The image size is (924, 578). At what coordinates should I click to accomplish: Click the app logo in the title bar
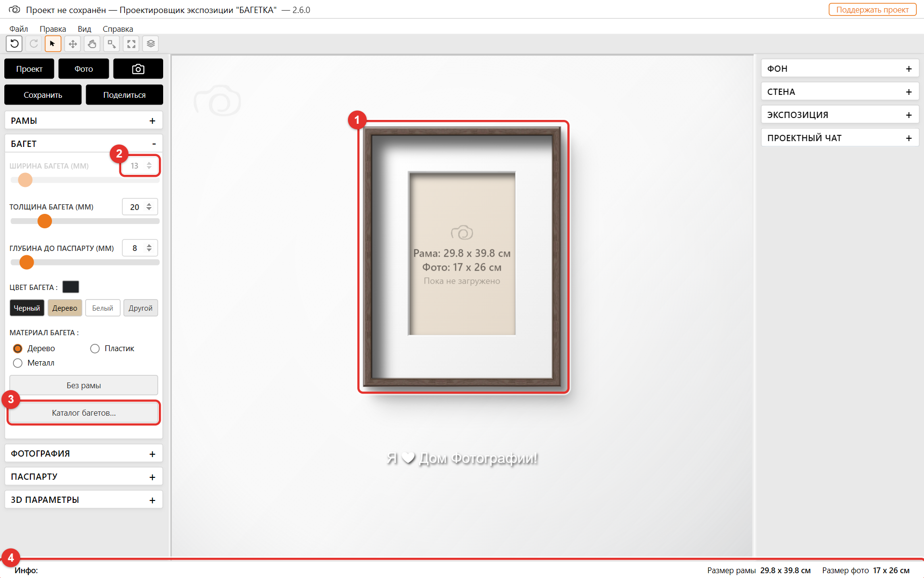click(x=14, y=10)
